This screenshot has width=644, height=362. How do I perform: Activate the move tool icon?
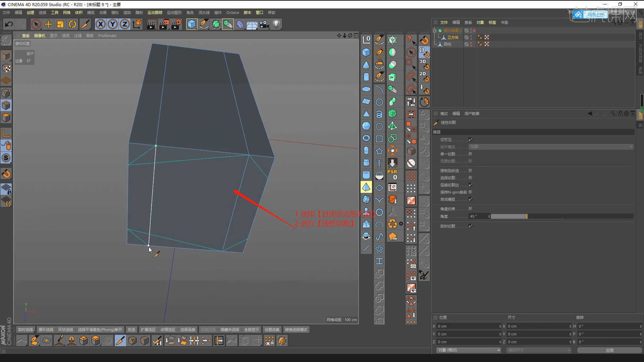pyautogui.click(x=48, y=24)
